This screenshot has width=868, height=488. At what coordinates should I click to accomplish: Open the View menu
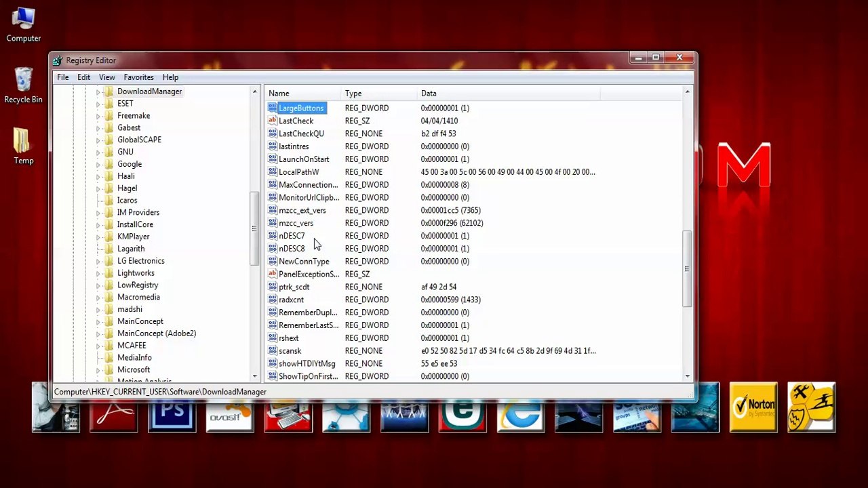tap(107, 77)
